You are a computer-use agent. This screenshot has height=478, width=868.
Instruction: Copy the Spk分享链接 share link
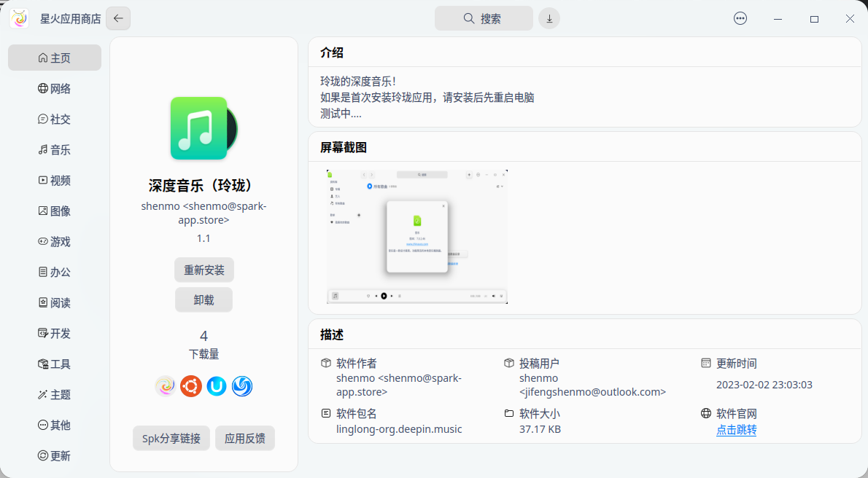171,438
